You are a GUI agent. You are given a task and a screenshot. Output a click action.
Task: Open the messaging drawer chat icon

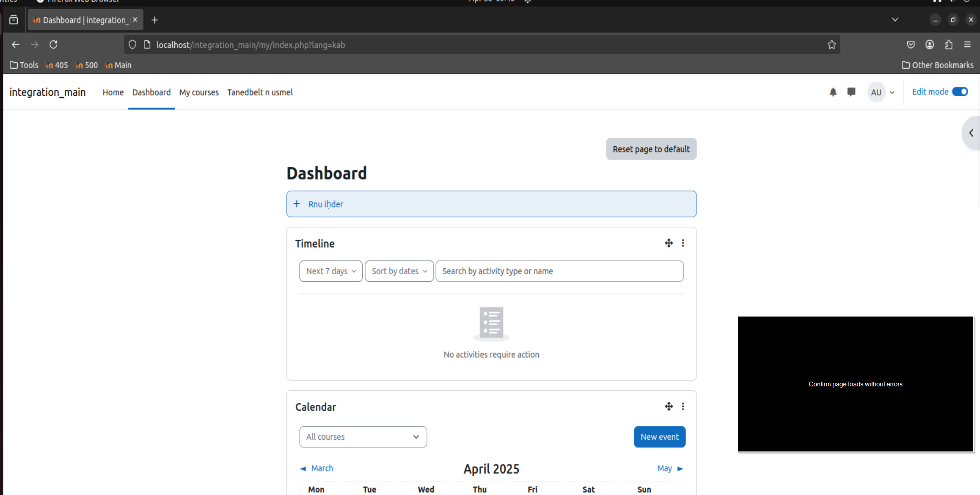(x=851, y=92)
